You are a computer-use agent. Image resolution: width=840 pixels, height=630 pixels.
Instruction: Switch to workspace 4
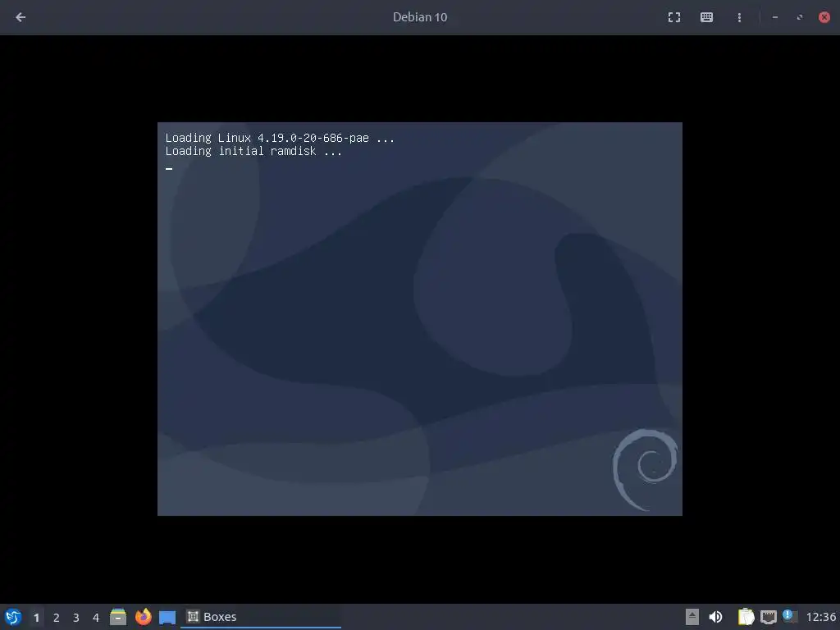coord(96,618)
